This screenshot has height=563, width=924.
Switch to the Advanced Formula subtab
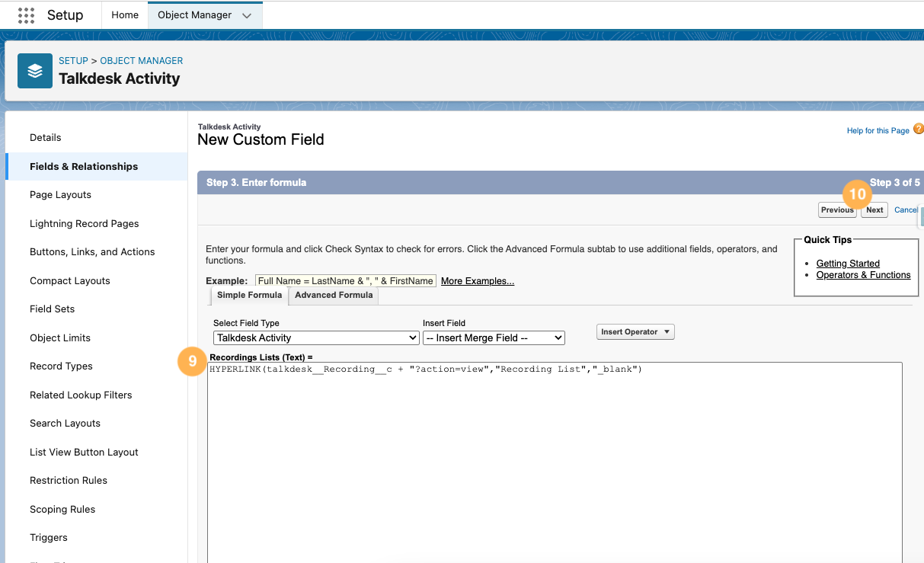point(334,296)
